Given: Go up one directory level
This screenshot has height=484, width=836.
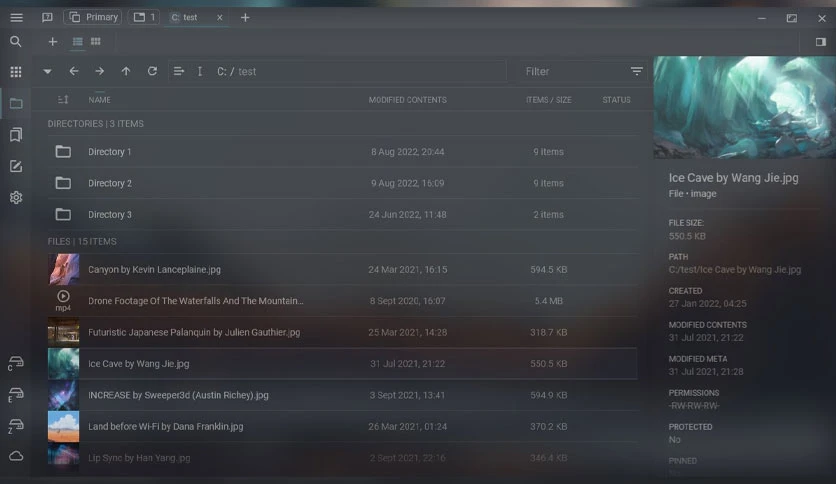Looking at the screenshot, I should pyautogui.click(x=126, y=71).
